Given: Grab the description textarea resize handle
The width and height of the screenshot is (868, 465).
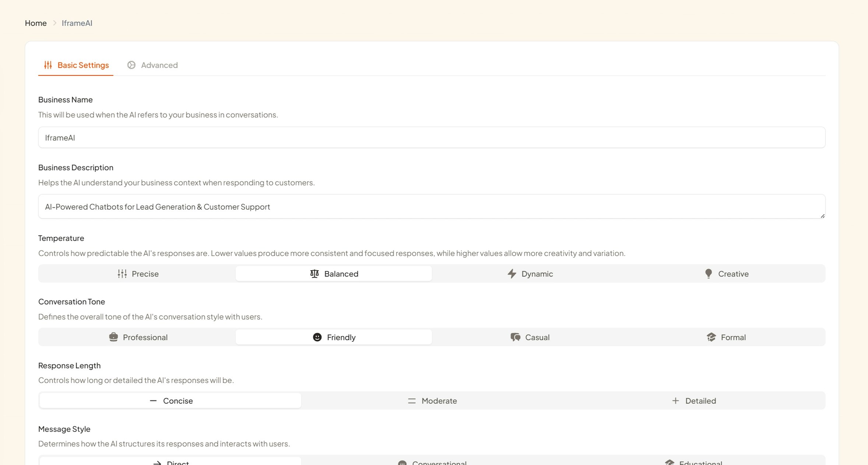Looking at the screenshot, I should pos(822,216).
